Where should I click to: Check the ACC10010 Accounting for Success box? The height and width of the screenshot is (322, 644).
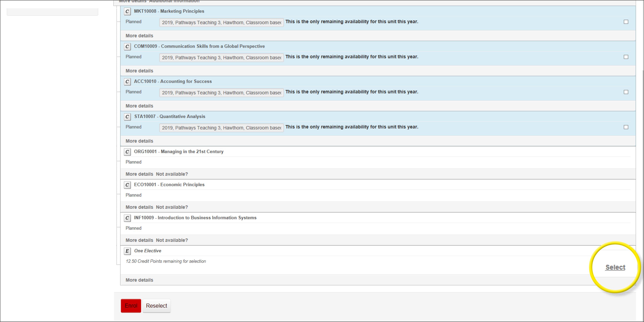(626, 92)
